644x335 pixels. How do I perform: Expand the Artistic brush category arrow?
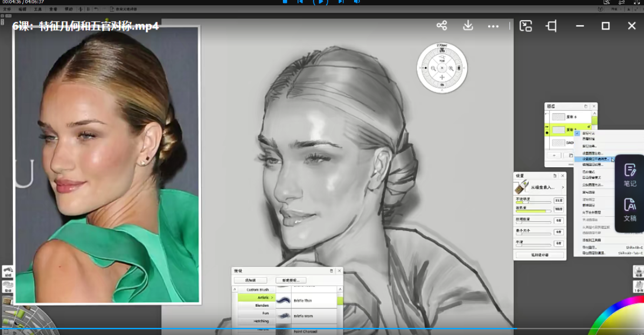click(272, 297)
